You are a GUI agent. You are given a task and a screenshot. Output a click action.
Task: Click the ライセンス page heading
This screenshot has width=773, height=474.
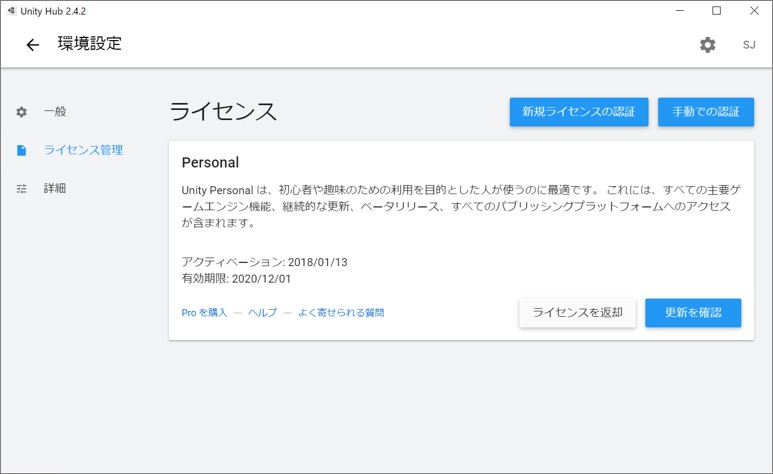[x=223, y=111]
